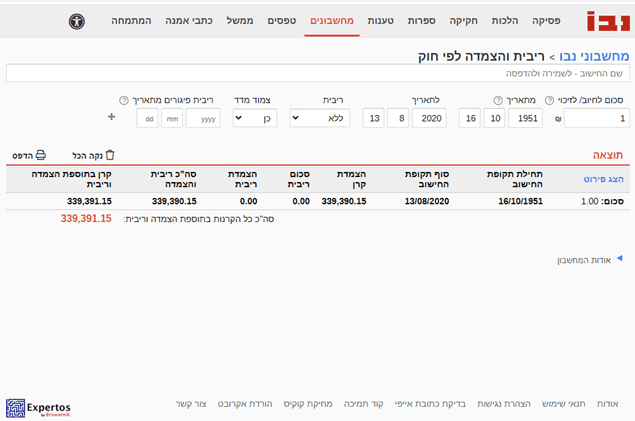Click the help icon next to סכום לחיוב/לזיכוי

[x=549, y=100]
